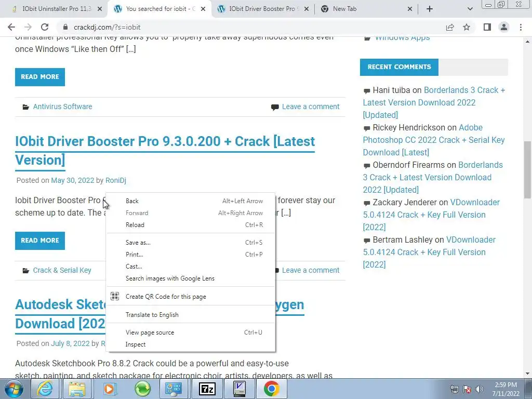Launch Internet Explorer from the taskbar

45,389
